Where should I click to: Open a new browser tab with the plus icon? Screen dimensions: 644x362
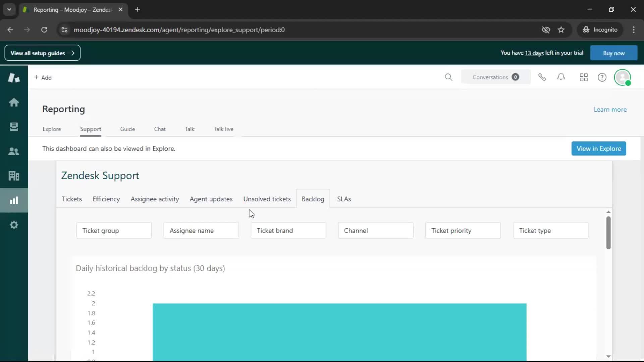[x=138, y=10]
